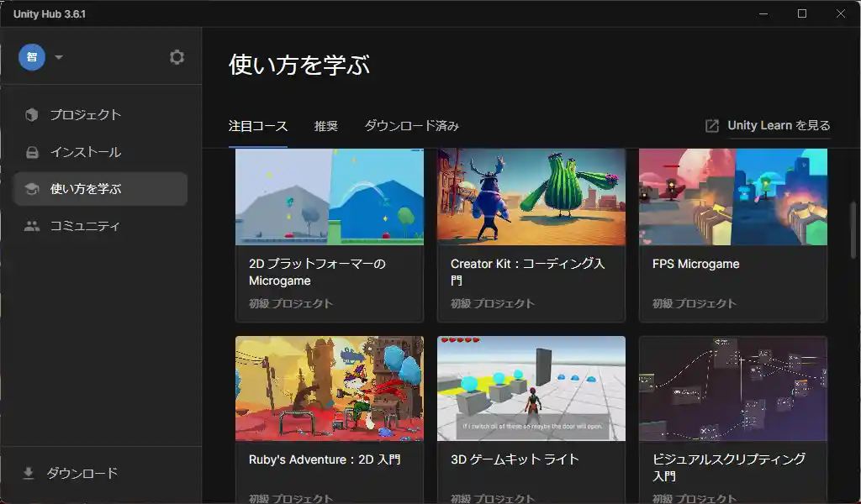
Task: Click the external link icon beside Unity Learn
Action: (x=711, y=126)
